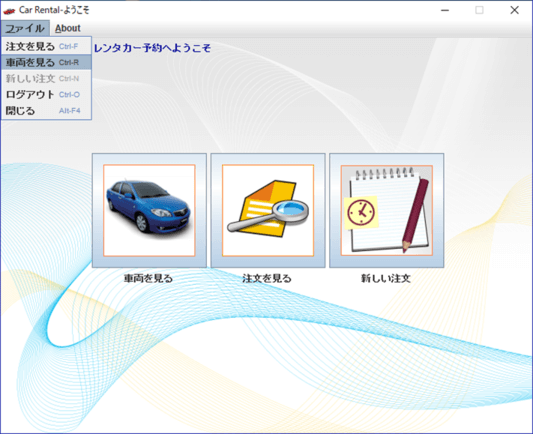Click the magnifying glass document icon
The height and width of the screenshot is (434, 533).
click(268, 210)
